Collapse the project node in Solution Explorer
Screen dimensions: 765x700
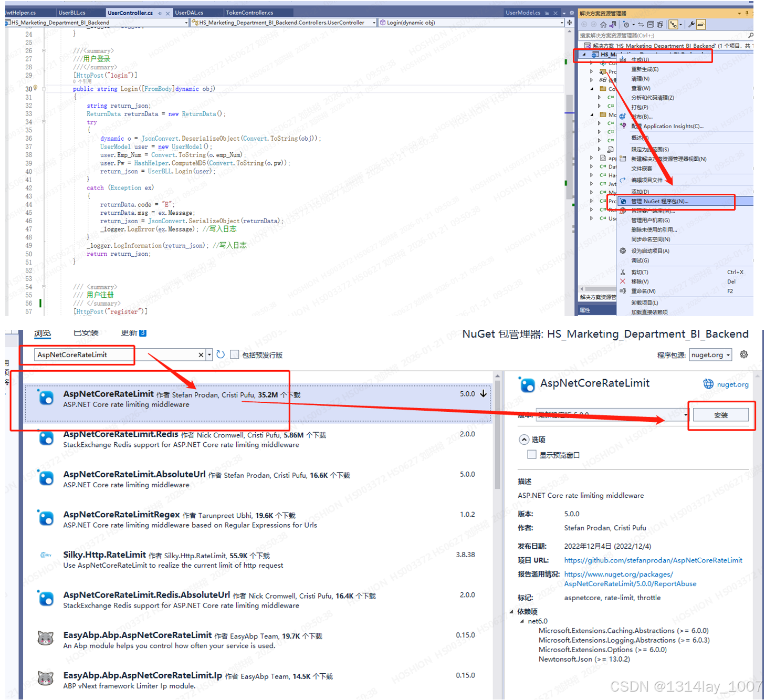pos(584,54)
